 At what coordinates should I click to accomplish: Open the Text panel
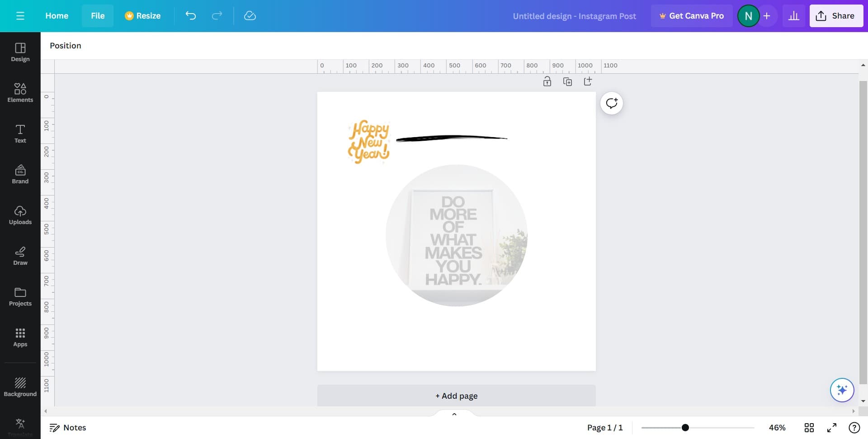pyautogui.click(x=20, y=134)
